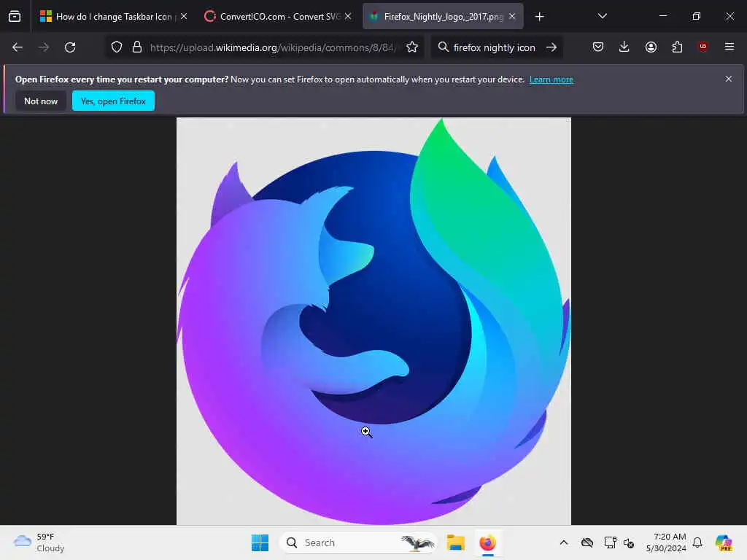Open Windows Start menu
Viewport: 747px width, 560px height.
260,542
